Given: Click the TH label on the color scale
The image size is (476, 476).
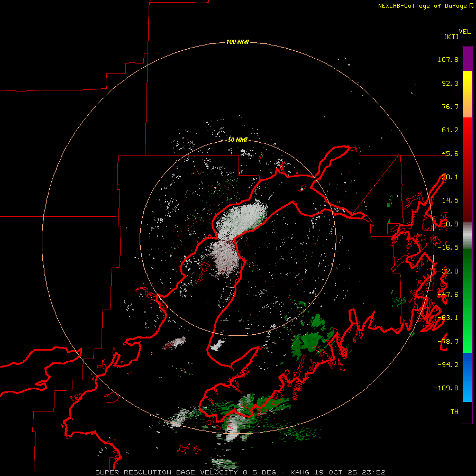Looking at the screenshot, I should [x=454, y=412].
